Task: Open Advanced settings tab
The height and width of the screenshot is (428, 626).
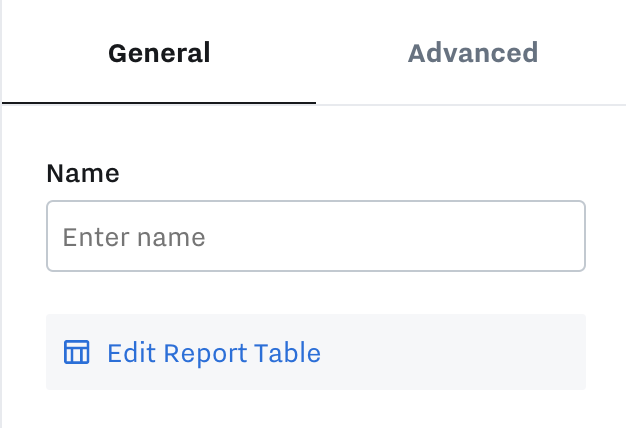Action: click(473, 52)
